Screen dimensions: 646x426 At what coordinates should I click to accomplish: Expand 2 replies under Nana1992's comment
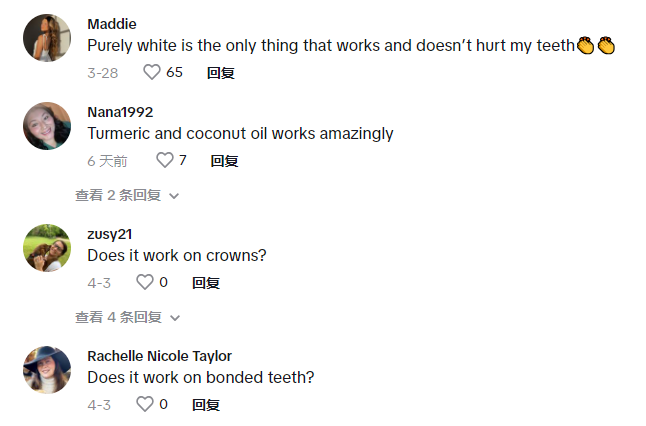118,195
